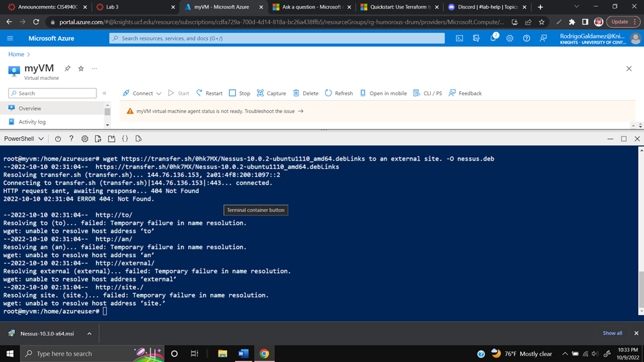644x362 pixels.
Task: Click the Chrome icon in the taskbar
Action: point(264,353)
